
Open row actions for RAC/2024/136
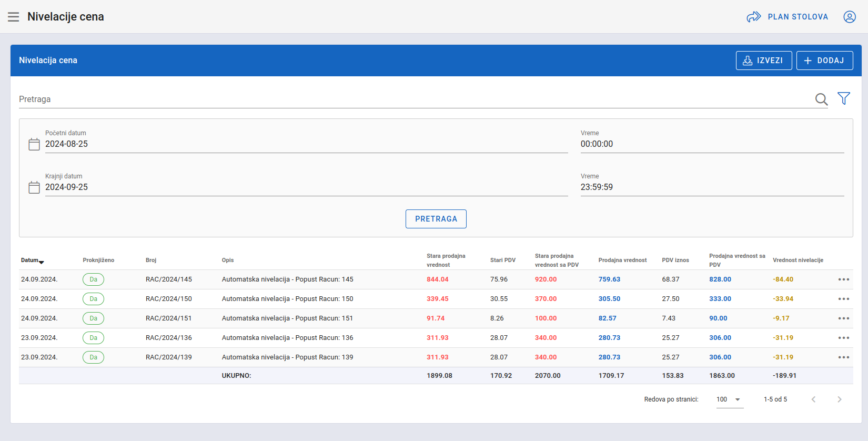pos(844,338)
